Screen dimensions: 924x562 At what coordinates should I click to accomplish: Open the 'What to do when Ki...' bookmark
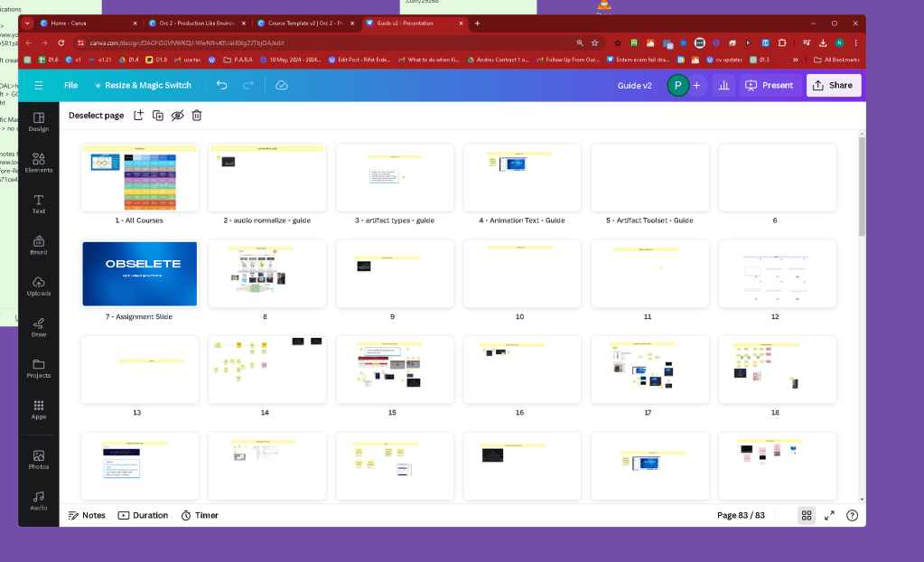[429, 60]
